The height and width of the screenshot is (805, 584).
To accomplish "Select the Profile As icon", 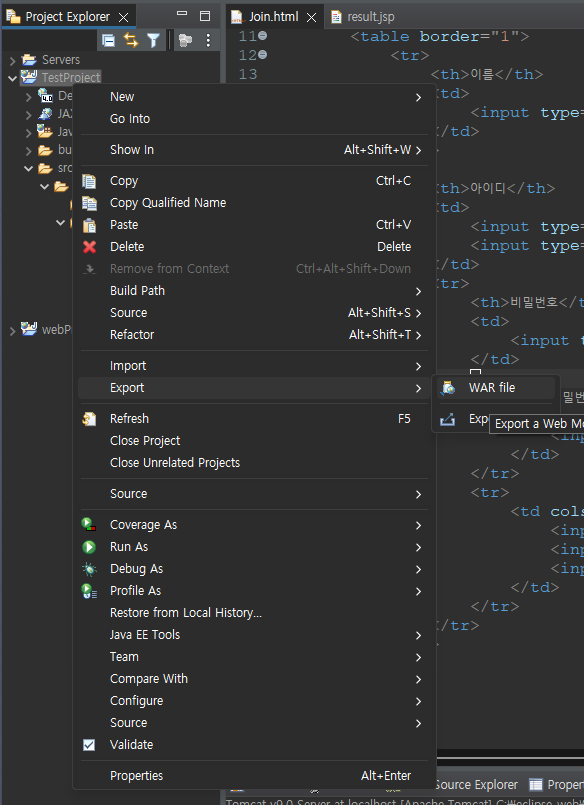I will 90,590.
